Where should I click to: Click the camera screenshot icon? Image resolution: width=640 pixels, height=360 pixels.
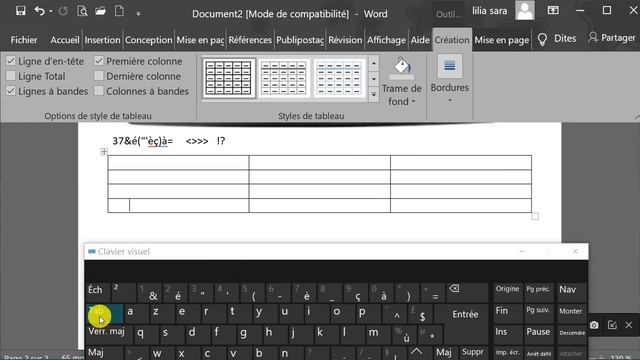pos(594,325)
